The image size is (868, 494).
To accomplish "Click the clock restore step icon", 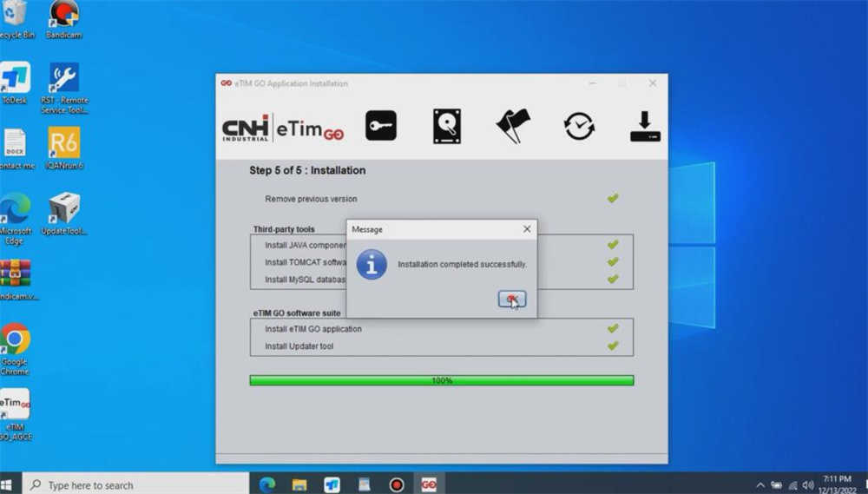I will coord(579,126).
